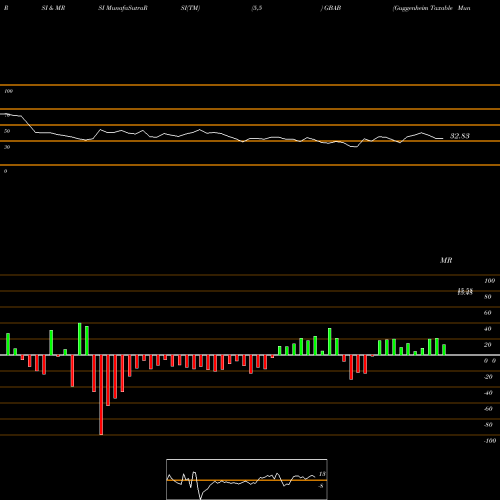Click the 30 level label on RSI axis
Viewport: 500px width, 500px height.
tap(7, 147)
